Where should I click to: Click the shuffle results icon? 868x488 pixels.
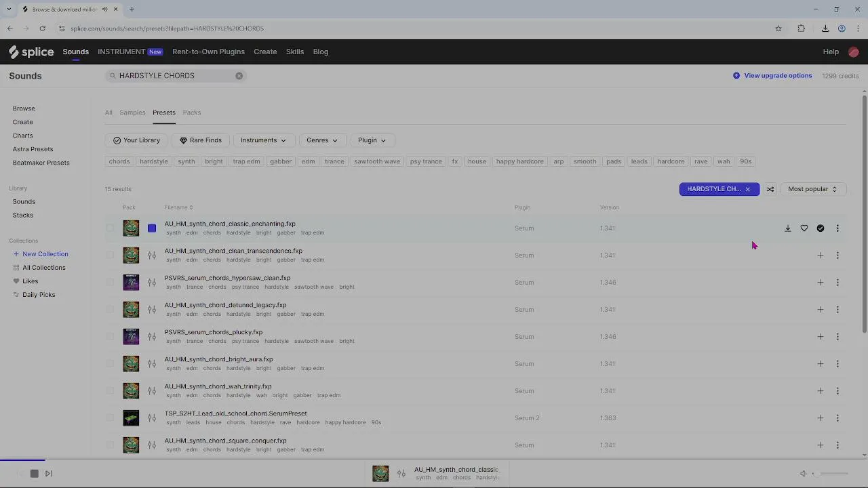[770, 189]
